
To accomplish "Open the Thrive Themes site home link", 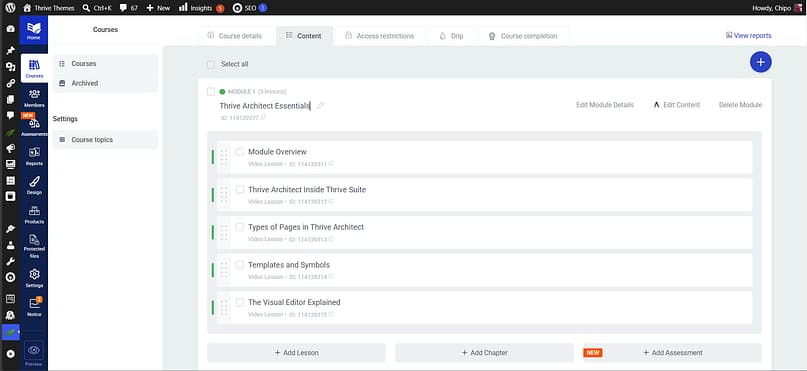I will 48,8.
